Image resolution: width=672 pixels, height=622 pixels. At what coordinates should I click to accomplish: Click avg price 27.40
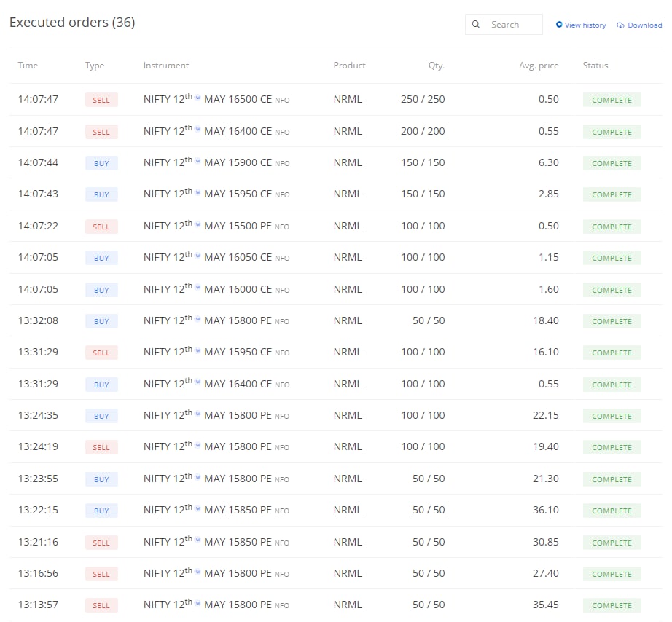pyautogui.click(x=546, y=573)
